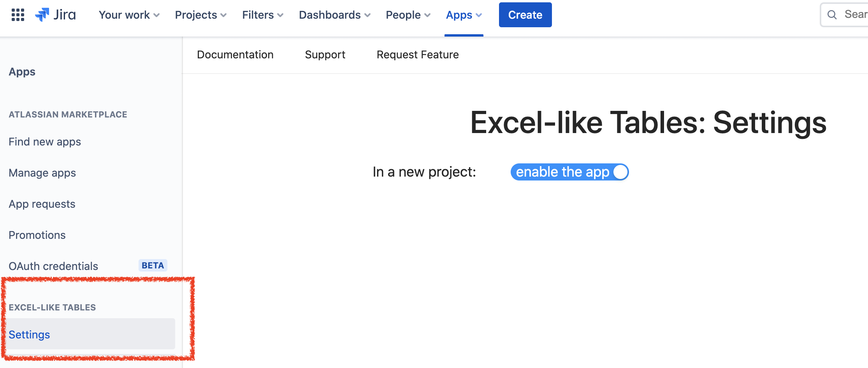Viewport: 868px width, 368px height.
Task: Select Promotions in the sidebar
Action: [37, 235]
